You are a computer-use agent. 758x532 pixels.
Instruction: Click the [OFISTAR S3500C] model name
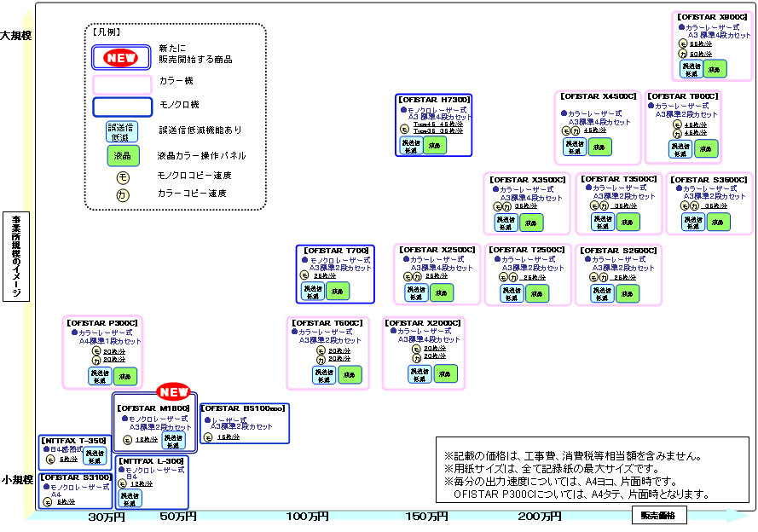(x=709, y=180)
